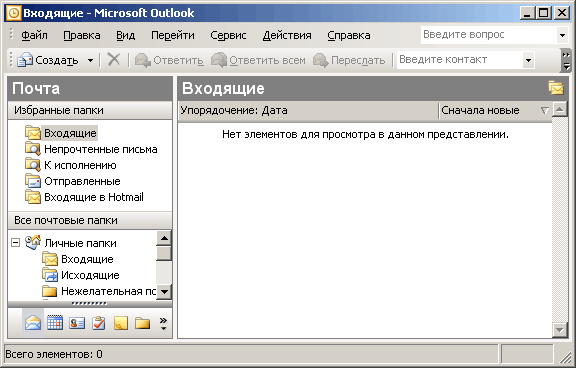Click the Переслать forward icon

[x=321, y=60]
